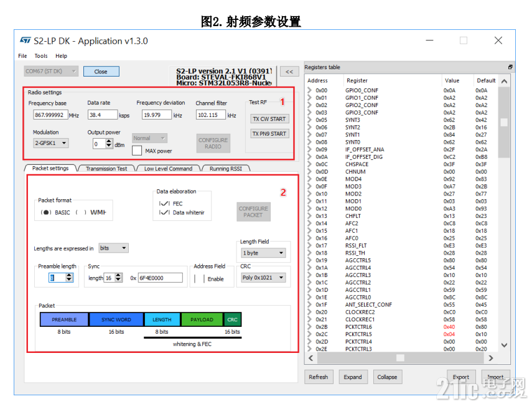
Task: Click the CONFIGURE RADIO button
Action: (x=213, y=143)
